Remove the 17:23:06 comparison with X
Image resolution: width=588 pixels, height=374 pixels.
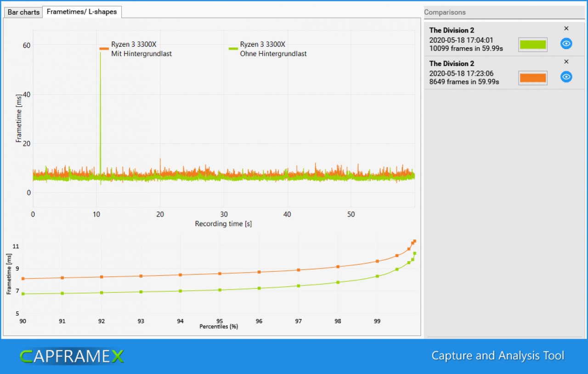[x=566, y=61]
